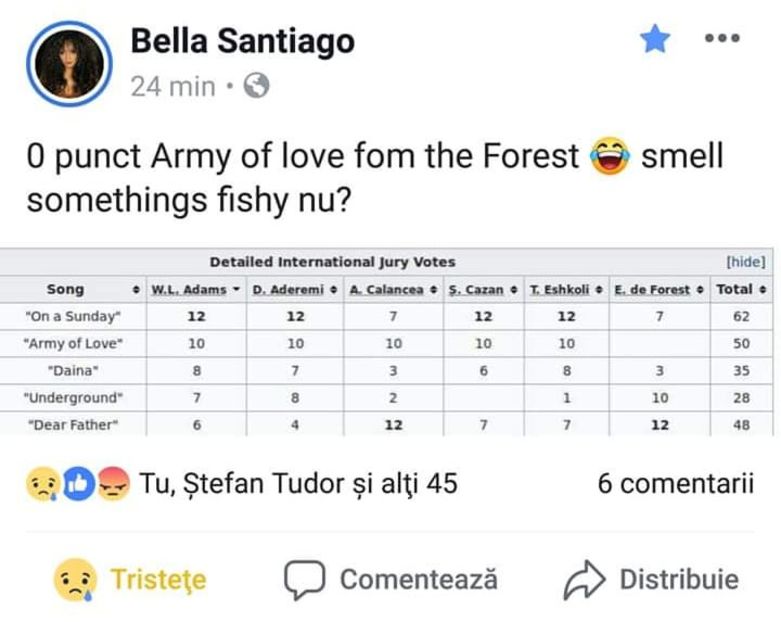Image resolution: width=781 pixels, height=622 pixels.
Task: Click the laughing emoji in the post text
Action: tap(609, 157)
